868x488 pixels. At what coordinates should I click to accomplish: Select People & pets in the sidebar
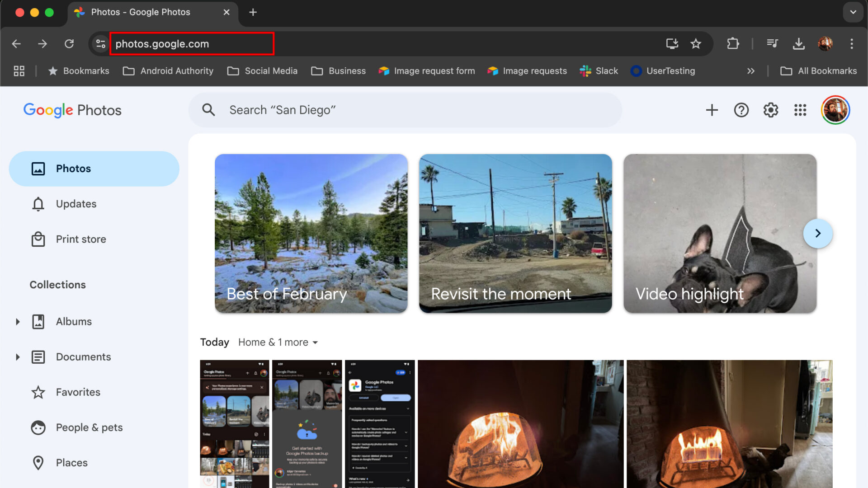(89, 427)
